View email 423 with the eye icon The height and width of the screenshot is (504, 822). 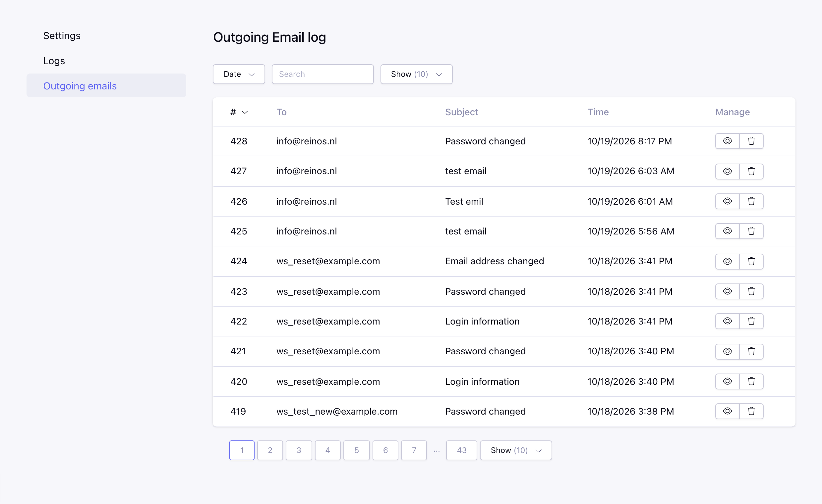click(727, 291)
